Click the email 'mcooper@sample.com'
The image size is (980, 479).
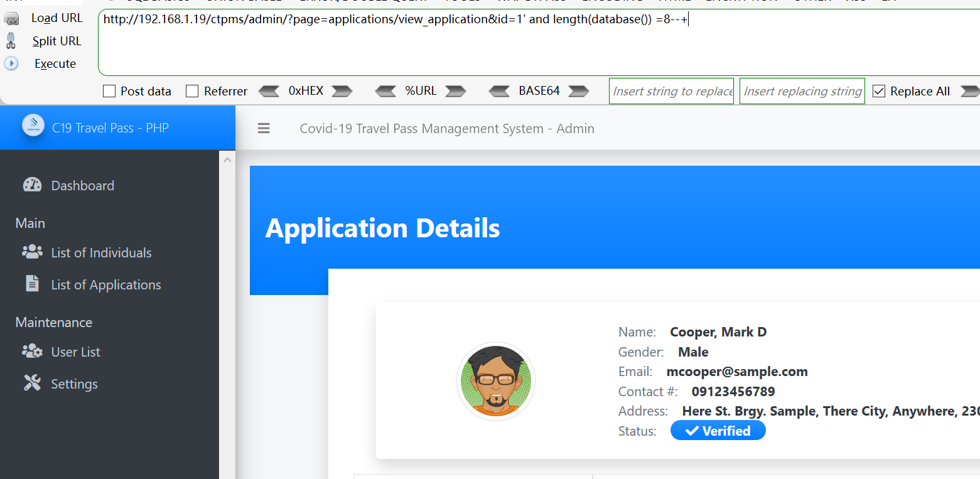point(737,372)
